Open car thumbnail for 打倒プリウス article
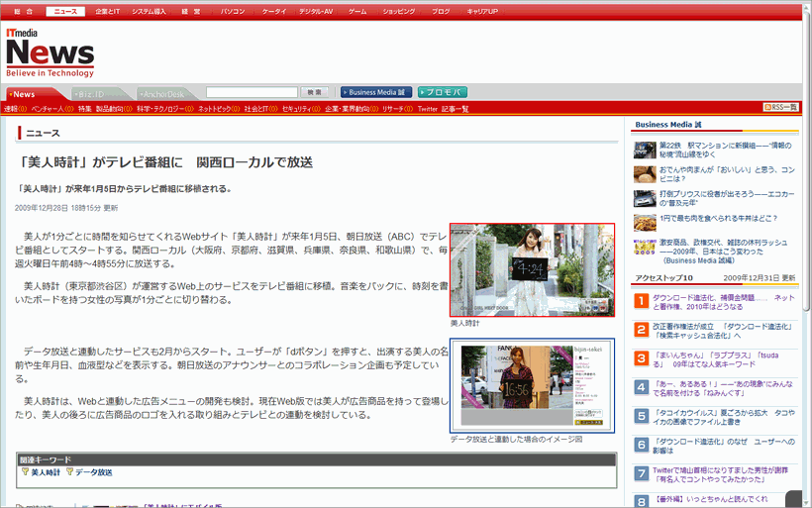 tap(645, 198)
